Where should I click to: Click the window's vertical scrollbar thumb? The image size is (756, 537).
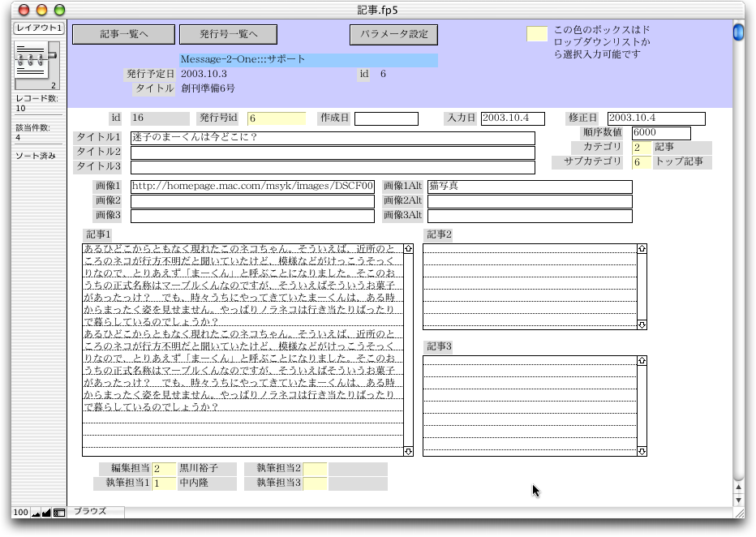[x=738, y=32]
